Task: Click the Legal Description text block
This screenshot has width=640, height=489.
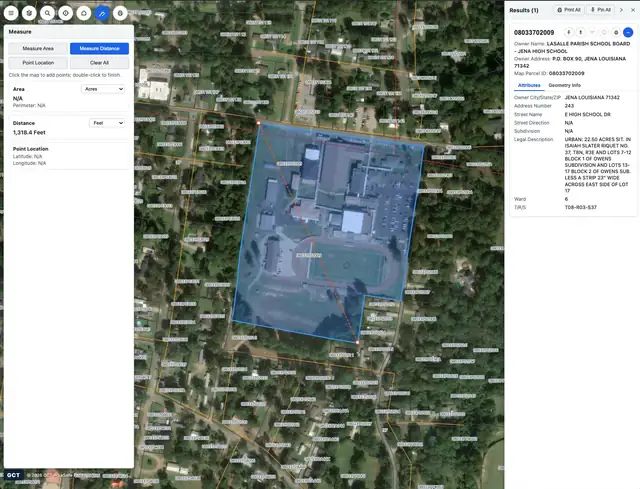Action: 598,165
